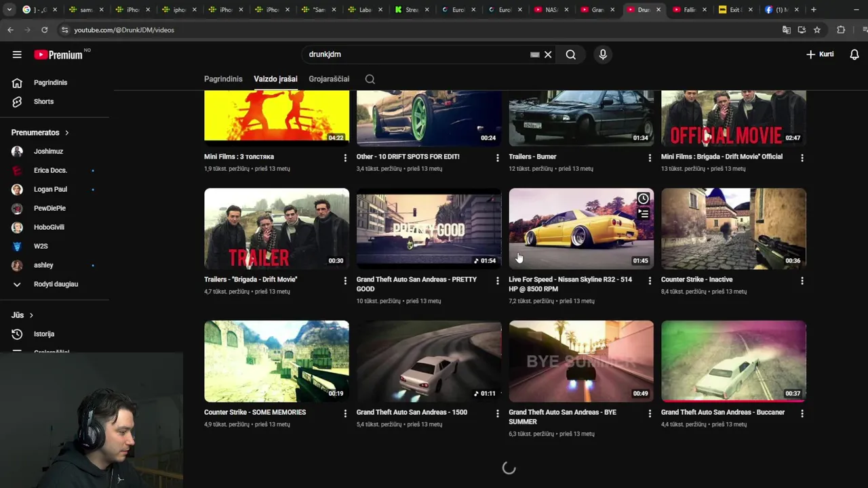Open the on-screen keyboard icon in search
The width and height of the screenshot is (868, 488).
click(534, 55)
